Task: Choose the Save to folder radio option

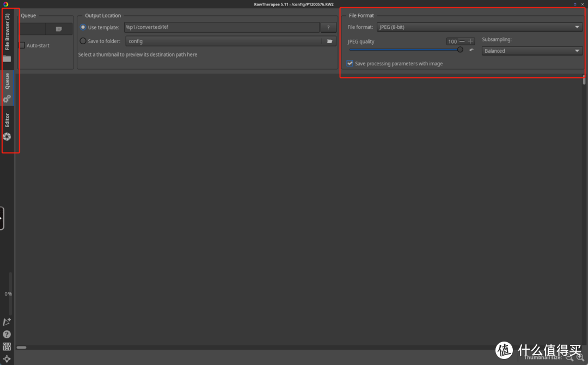Action: click(83, 41)
